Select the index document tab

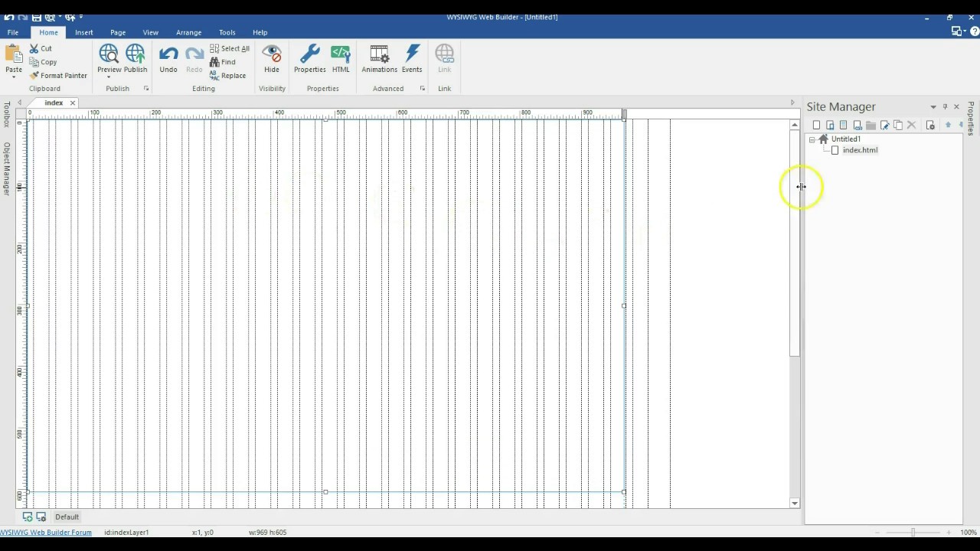pos(54,103)
